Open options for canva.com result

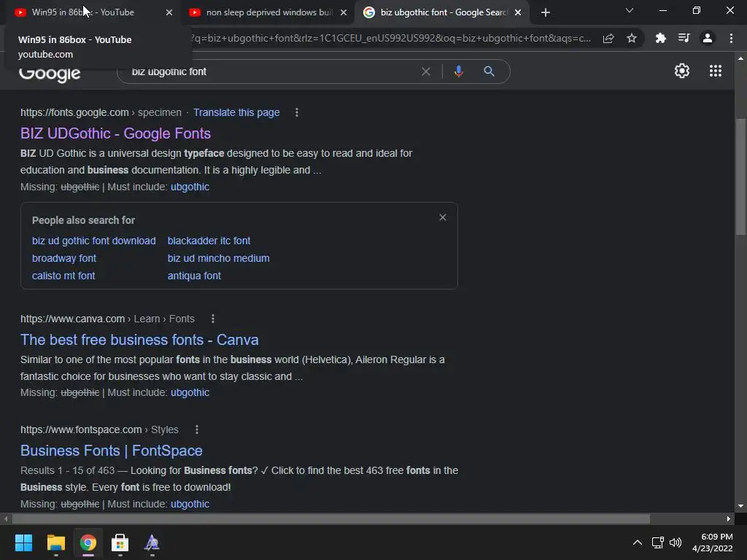pyautogui.click(x=213, y=319)
